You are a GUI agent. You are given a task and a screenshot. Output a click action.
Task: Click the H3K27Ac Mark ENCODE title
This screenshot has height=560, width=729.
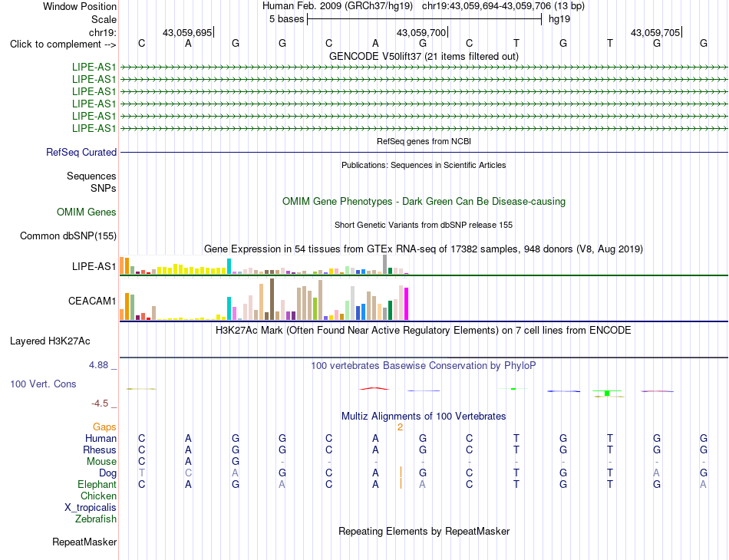point(424,331)
